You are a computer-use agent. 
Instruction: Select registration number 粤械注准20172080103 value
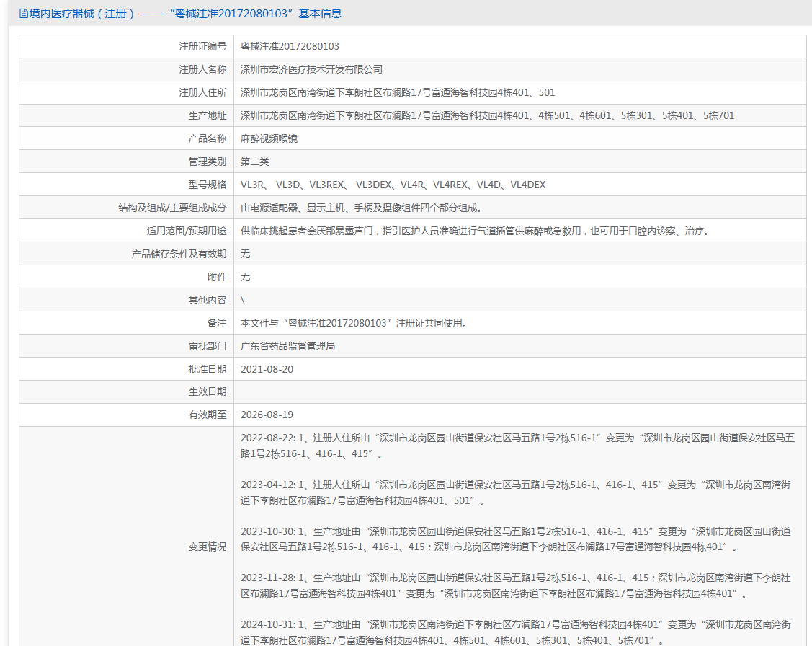point(290,47)
